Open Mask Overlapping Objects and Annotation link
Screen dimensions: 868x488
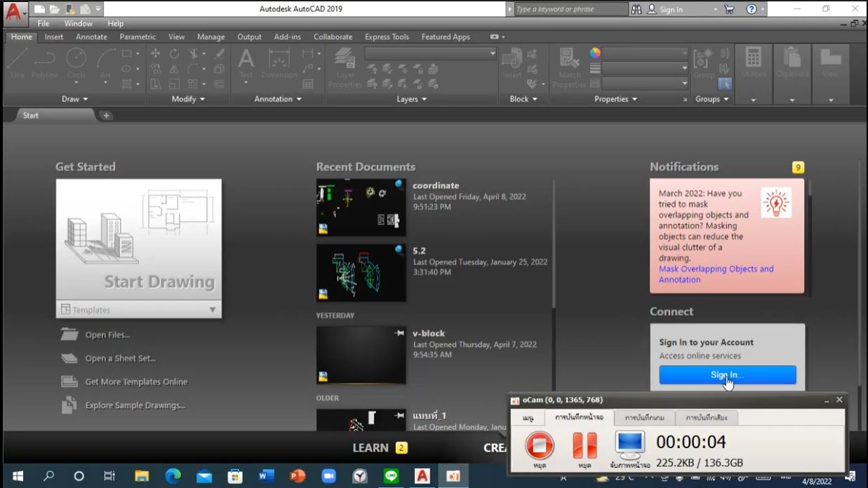point(716,274)
